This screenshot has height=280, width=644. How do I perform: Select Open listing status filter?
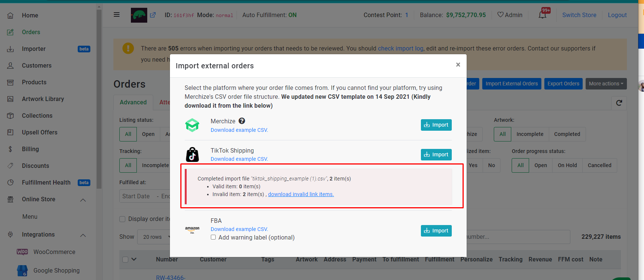click(148, 134)
